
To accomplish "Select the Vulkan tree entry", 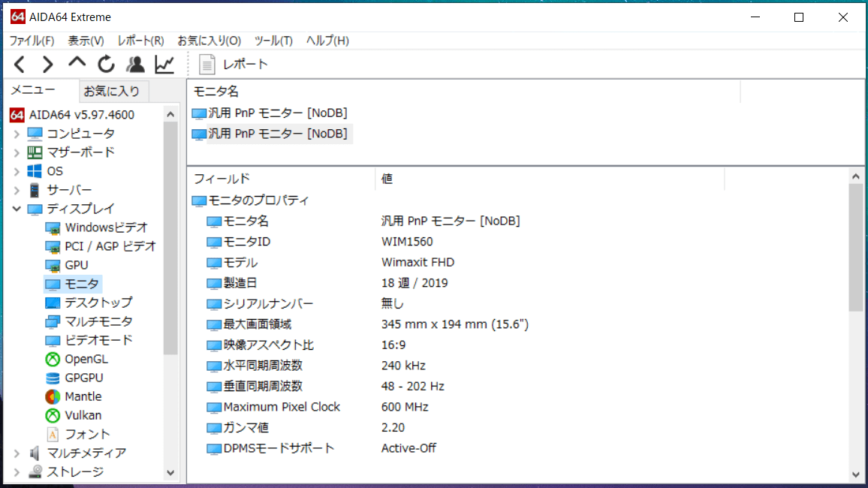I will point(83,415).
